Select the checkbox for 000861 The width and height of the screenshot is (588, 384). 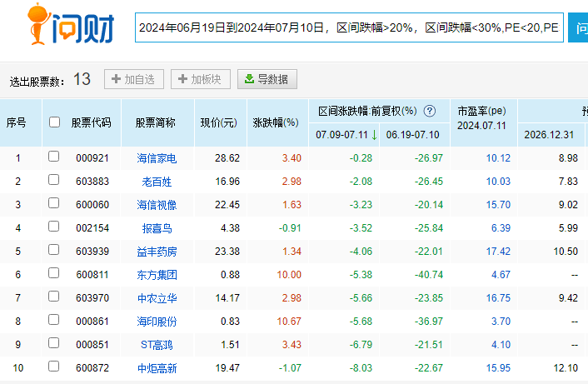[x=53, y=320]
